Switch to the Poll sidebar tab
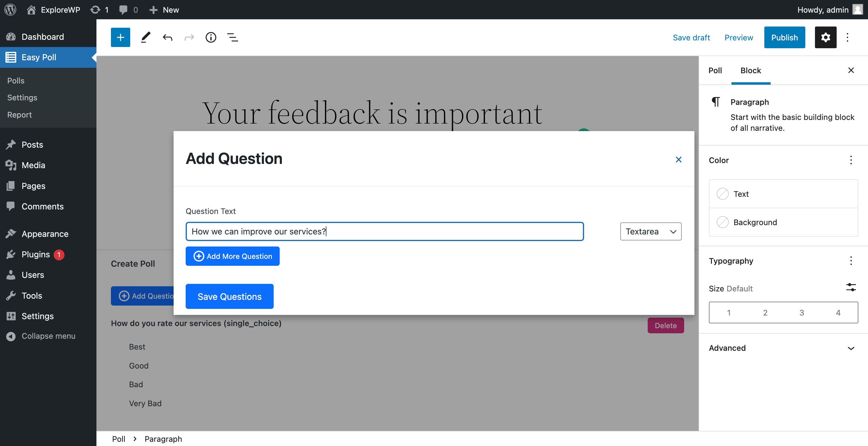Screen dimensions: 868x446 tap(715, 71)
